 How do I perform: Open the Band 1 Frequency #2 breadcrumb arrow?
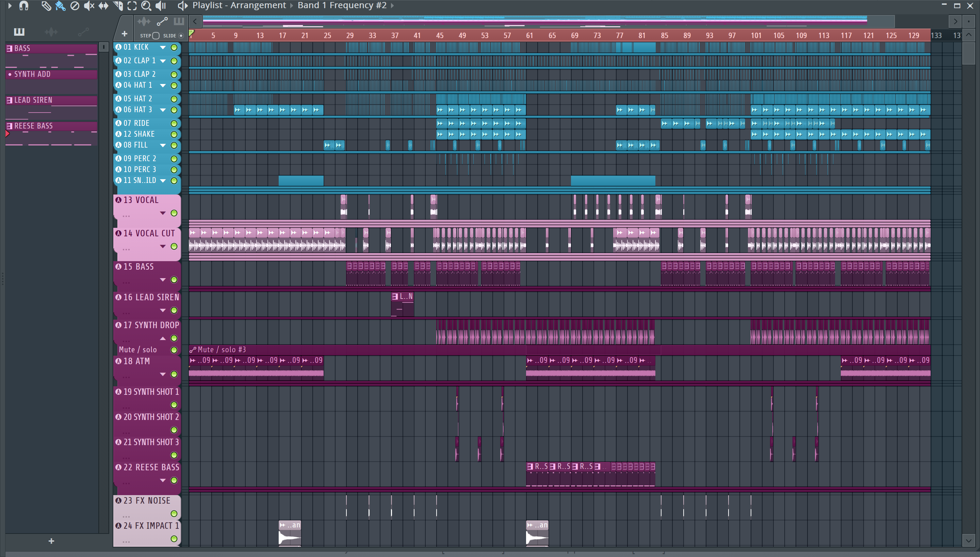(x=392, y=6)
